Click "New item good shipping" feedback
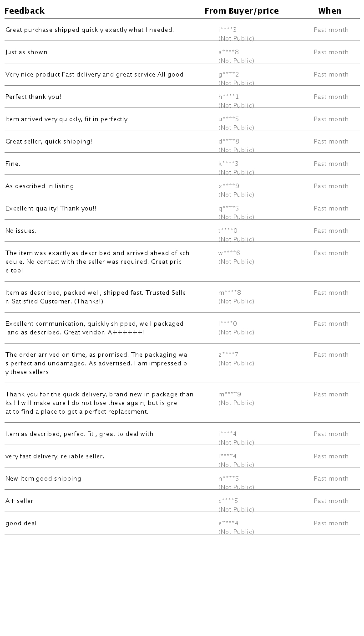 click(43, 479)
